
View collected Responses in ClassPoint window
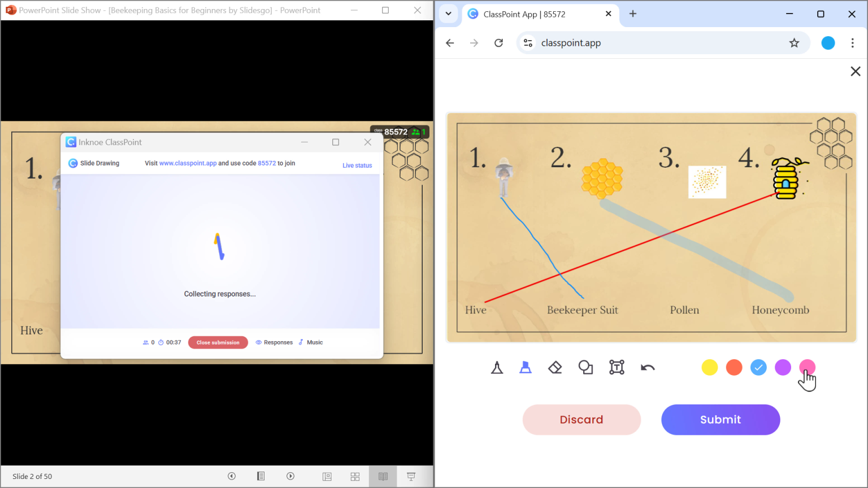(274, 342)
